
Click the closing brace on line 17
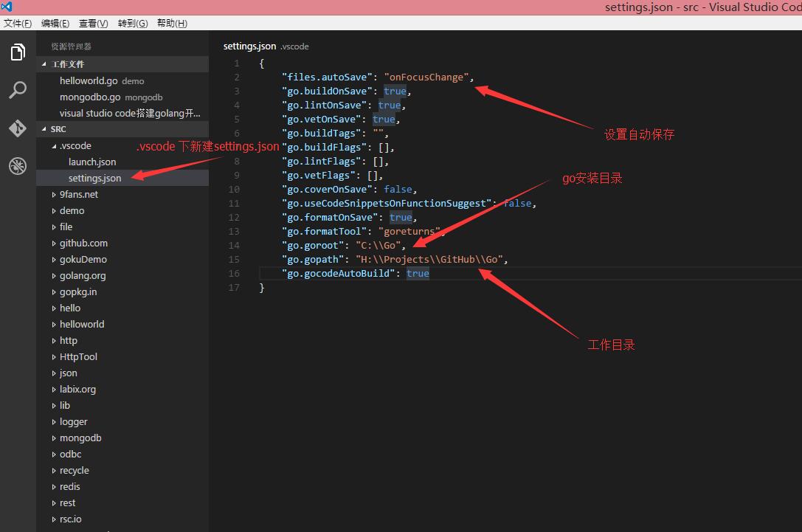point(262,288)
